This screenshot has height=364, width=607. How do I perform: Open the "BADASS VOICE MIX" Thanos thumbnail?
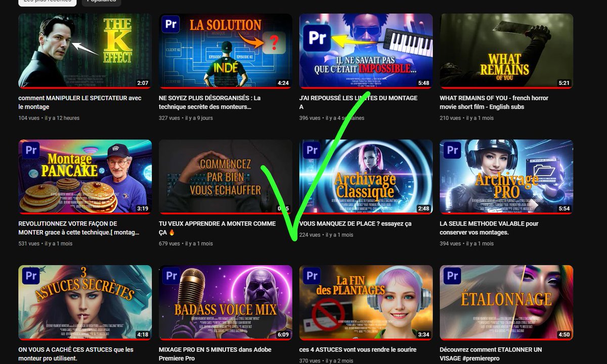225,301
